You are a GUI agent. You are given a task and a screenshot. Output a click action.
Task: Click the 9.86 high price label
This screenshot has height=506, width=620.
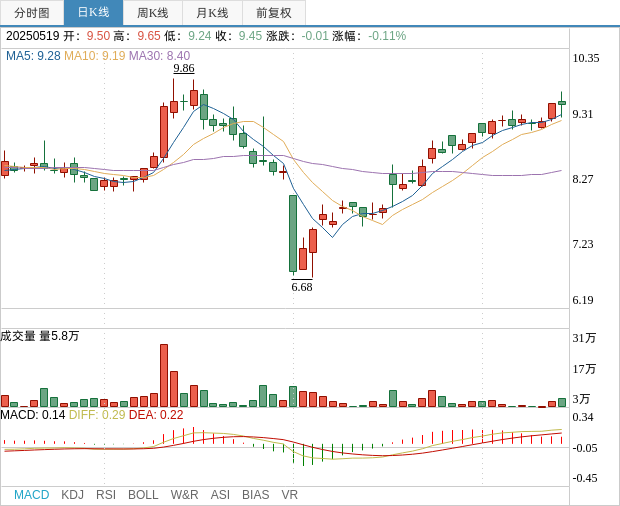pyautogui.click(x=184, y=68)
